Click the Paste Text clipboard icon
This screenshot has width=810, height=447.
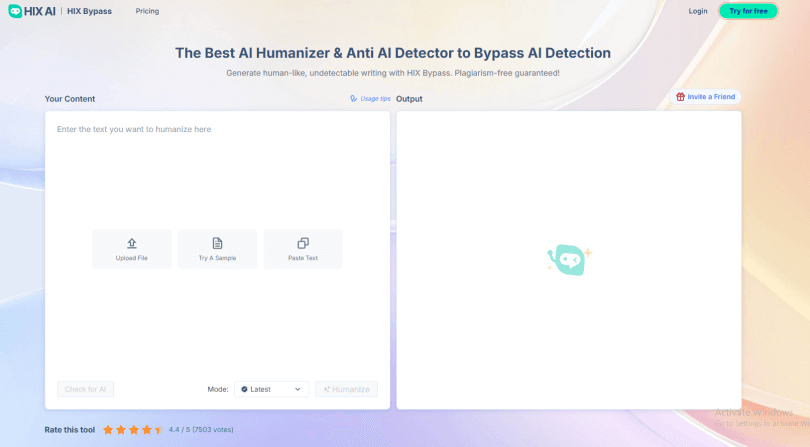[302, 243]
